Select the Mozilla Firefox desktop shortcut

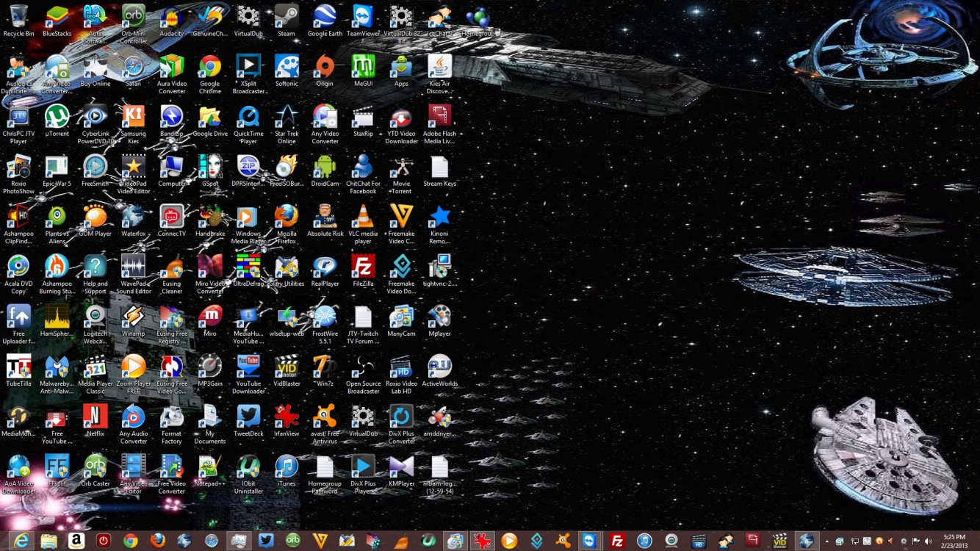pyautogui.click(x=287, y=220)
